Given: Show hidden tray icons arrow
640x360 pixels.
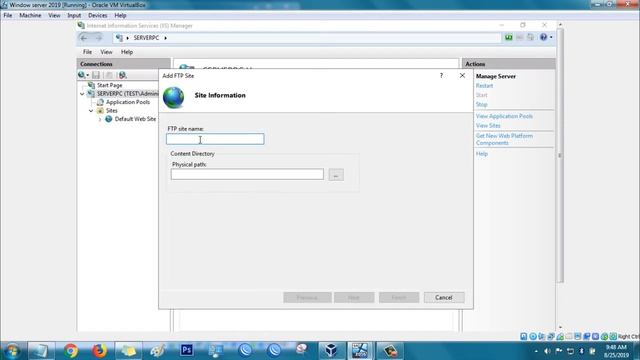Looking at the screenshot, I should coord(536,351).
